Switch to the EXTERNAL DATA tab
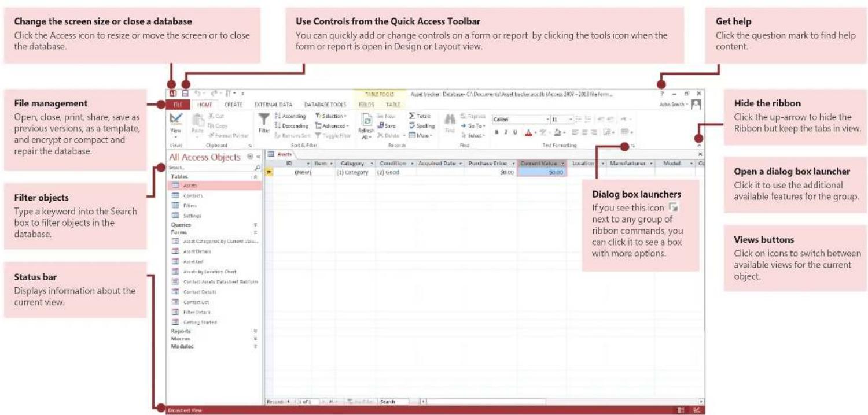 pos(274,105)
